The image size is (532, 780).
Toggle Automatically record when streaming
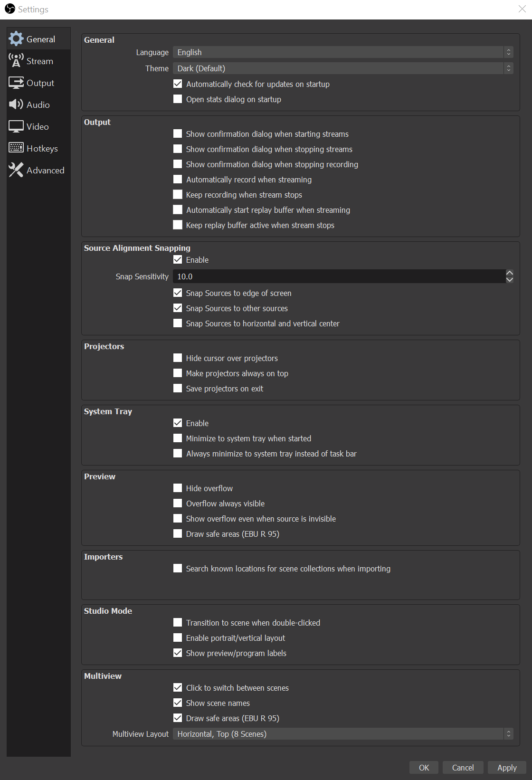[178, 179]
